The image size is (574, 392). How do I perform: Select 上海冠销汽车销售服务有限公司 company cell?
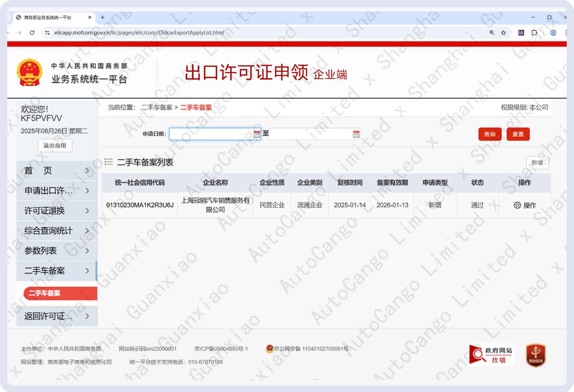[216, 205]
